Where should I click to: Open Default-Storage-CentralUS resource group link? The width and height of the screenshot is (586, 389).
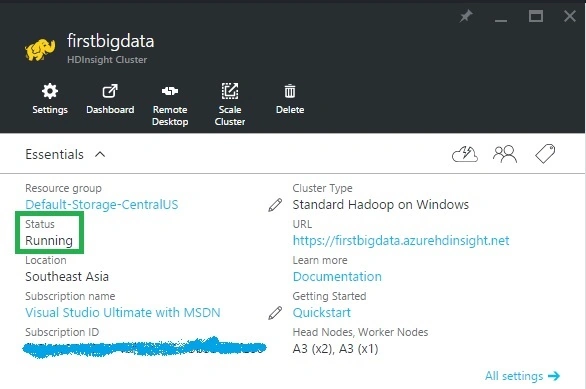point(102,205)
